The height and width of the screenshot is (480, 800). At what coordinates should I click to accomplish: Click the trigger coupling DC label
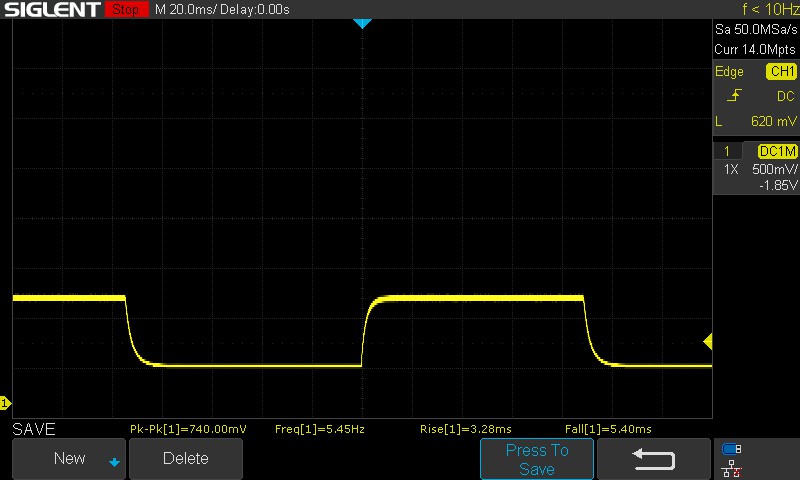pyautogui.click(x=786, y=96)
